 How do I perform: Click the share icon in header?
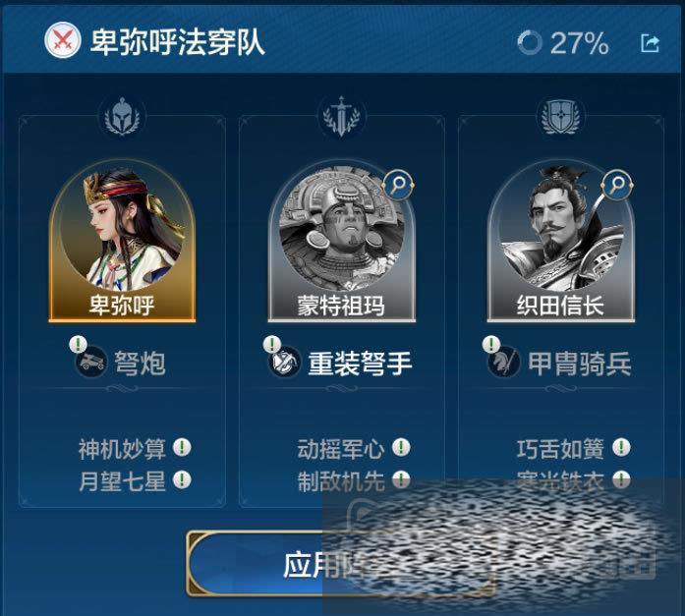pyautogui.click(x=650, y=43)
